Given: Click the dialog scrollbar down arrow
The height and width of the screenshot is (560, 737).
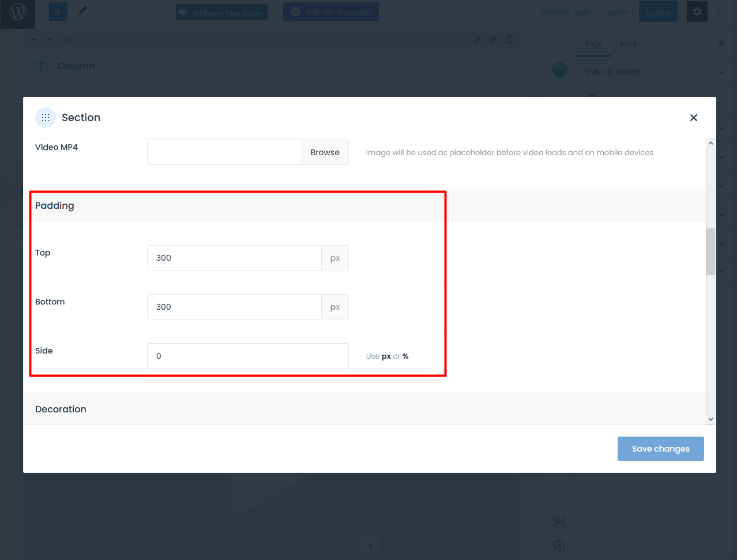Looking at the screenshot, I should (x=710, y=419).
